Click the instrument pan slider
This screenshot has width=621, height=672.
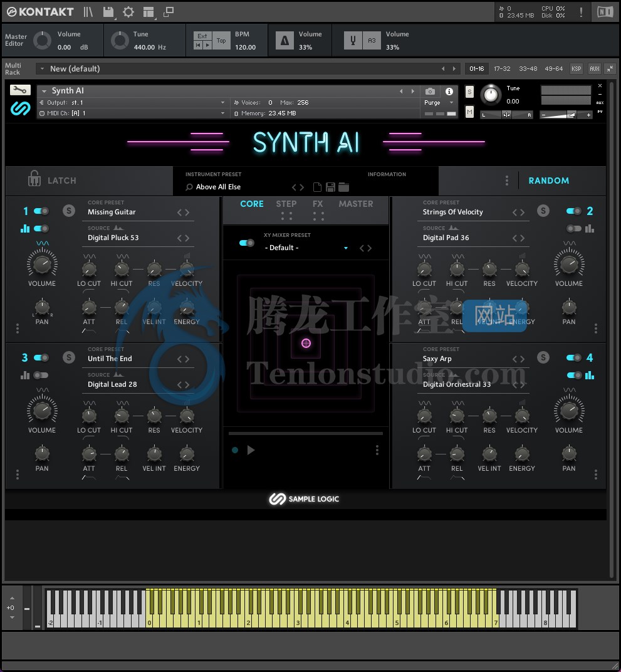pos(506,115)
